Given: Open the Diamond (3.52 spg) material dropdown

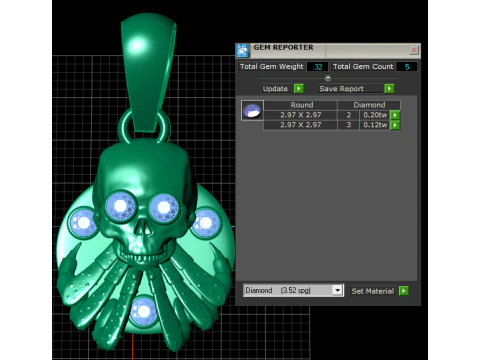Looking at the screenshot, I should [293, 290].
